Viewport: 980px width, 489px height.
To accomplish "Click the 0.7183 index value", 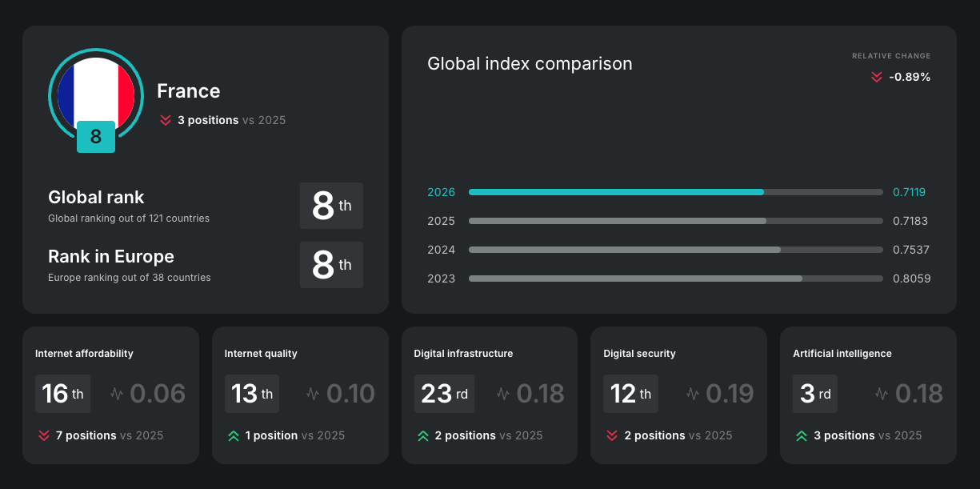I will click(x=910, y=221).
